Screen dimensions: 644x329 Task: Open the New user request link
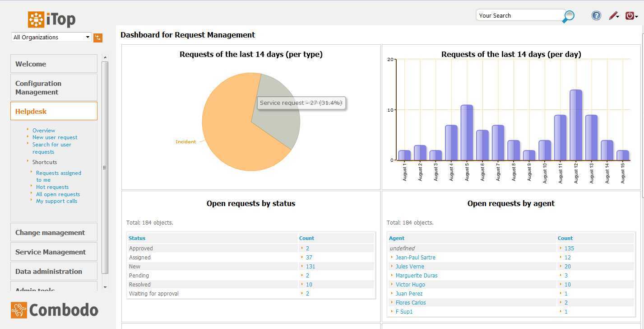[55, 137]
